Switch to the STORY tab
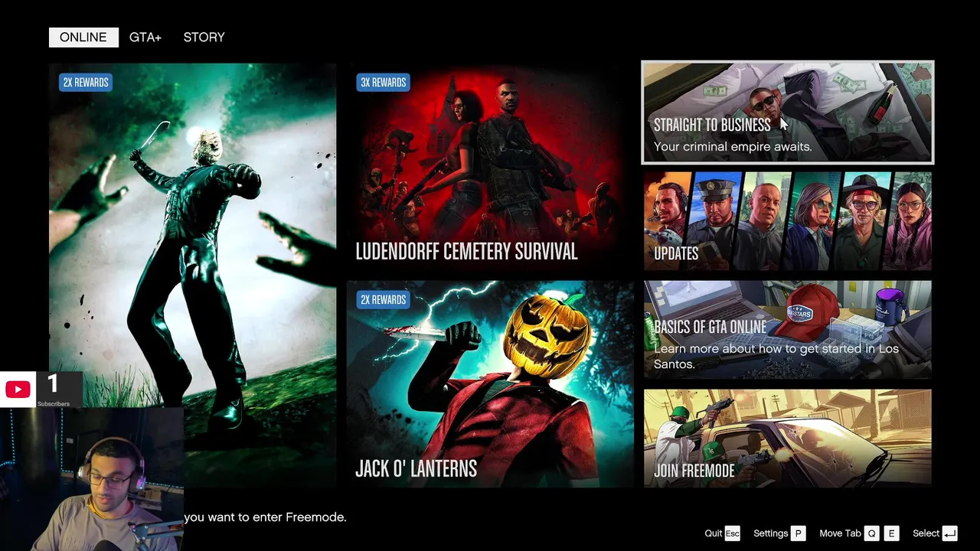This screenshot has width=980, height=551. (204, 37)
